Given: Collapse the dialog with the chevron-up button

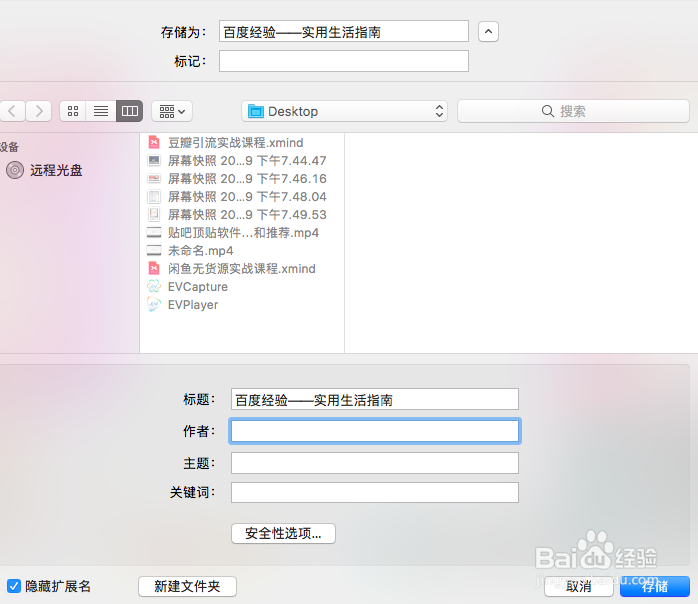Looking at the screenshot, I should tap(488, 32).
